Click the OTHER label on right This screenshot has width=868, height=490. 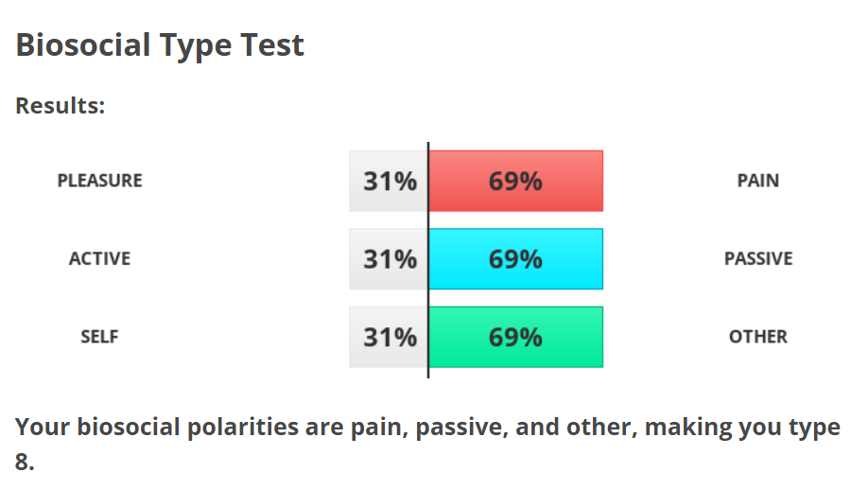(x=757, y=336)
